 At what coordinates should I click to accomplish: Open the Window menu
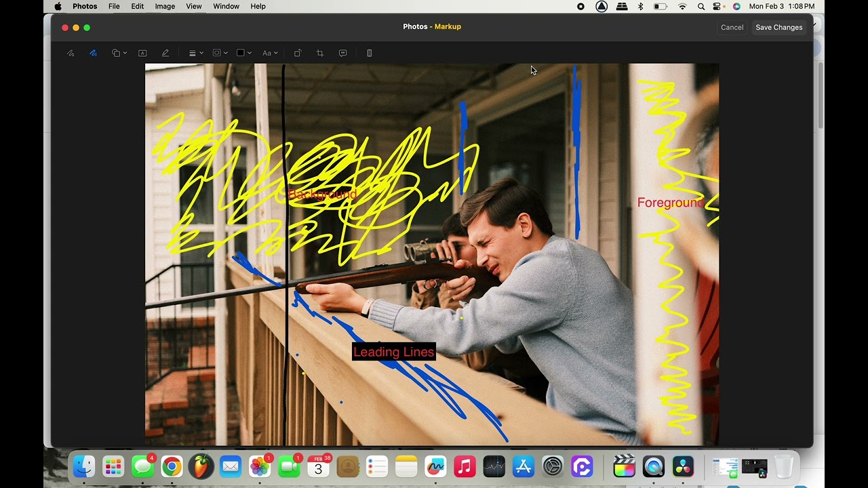click(226, 6)
